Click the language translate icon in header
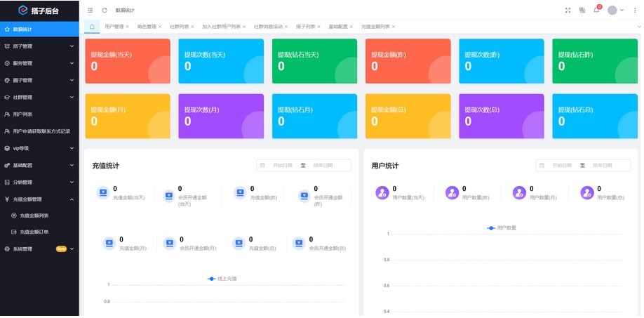This screenshot has width=644, height=318. [582, 11]
